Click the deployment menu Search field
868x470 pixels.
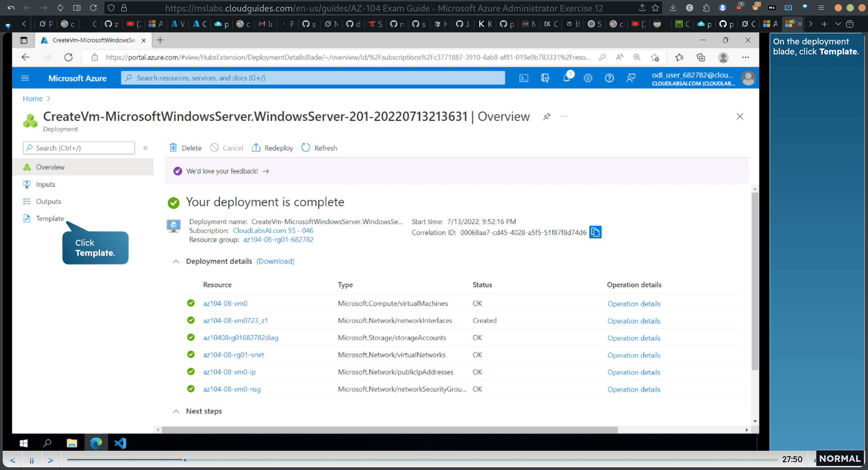tap(79, 148)
